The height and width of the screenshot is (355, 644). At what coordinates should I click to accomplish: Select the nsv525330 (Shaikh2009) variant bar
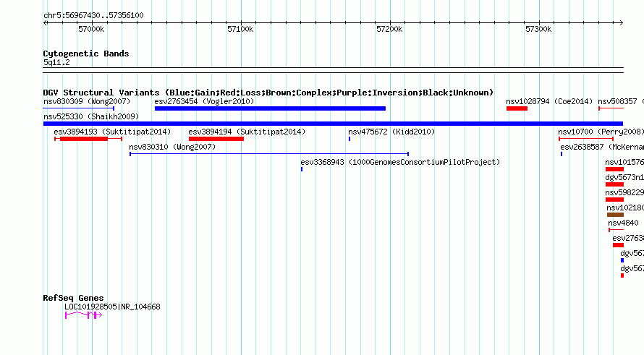point(333,124)
